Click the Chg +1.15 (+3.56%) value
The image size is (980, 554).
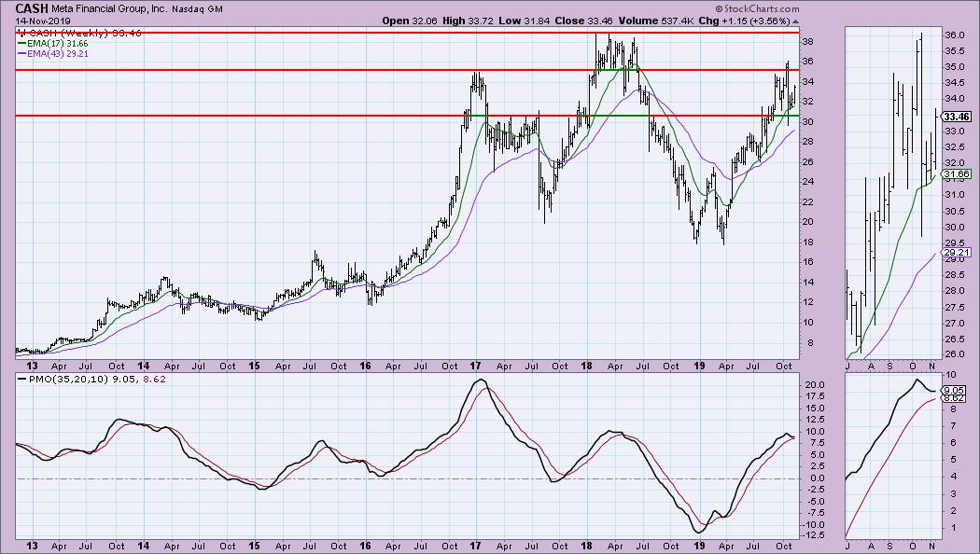745,21
